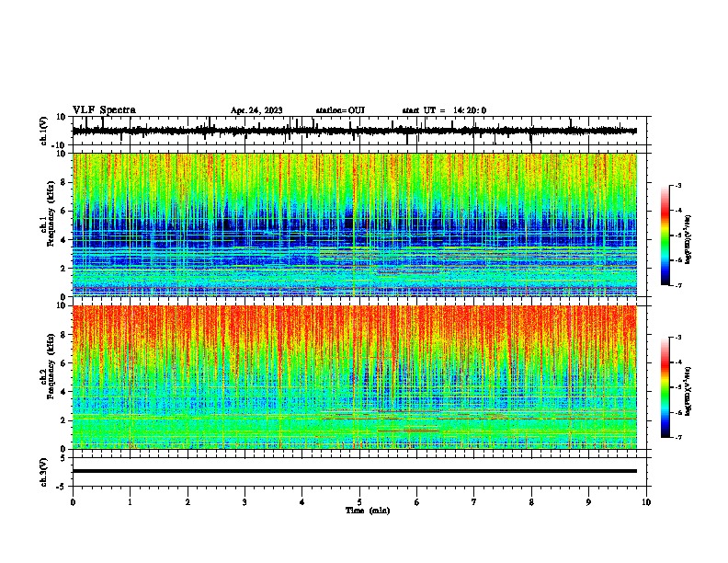Click the '-10' tick on ch.1(V) axis

point(60,145)
